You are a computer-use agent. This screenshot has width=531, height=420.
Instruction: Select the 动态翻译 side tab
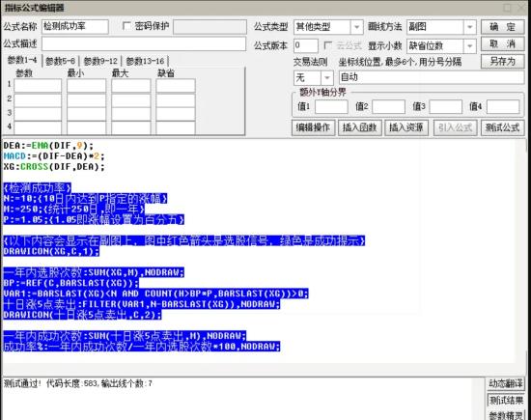tap(506, 383)
